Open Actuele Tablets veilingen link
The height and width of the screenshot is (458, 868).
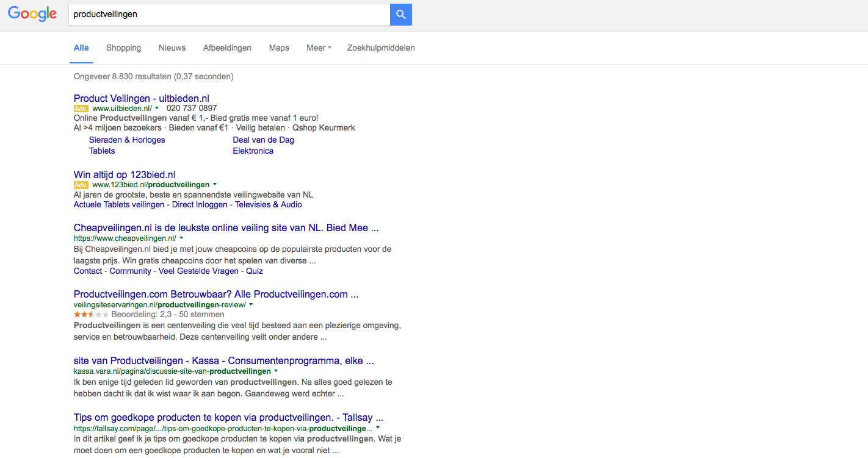click(119, 204)
